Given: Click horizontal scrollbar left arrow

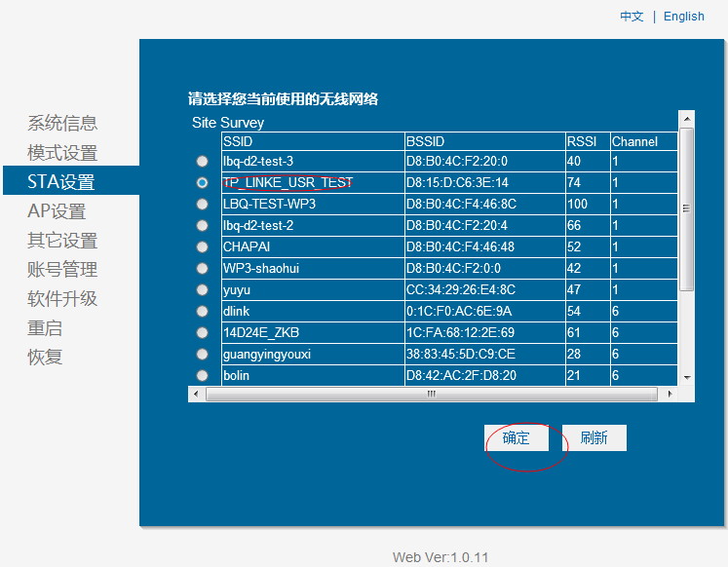Looking at the screenshot, I should (196, 394).
